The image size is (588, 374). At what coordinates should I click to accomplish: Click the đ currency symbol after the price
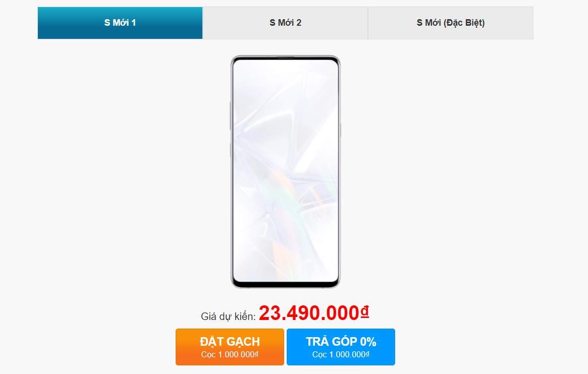364,310
